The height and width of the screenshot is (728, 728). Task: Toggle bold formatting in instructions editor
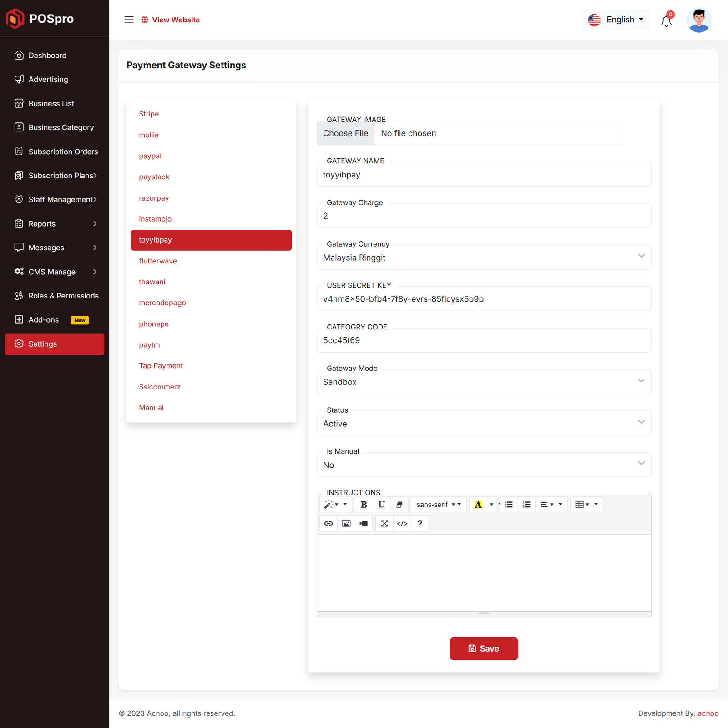[364, 505]
